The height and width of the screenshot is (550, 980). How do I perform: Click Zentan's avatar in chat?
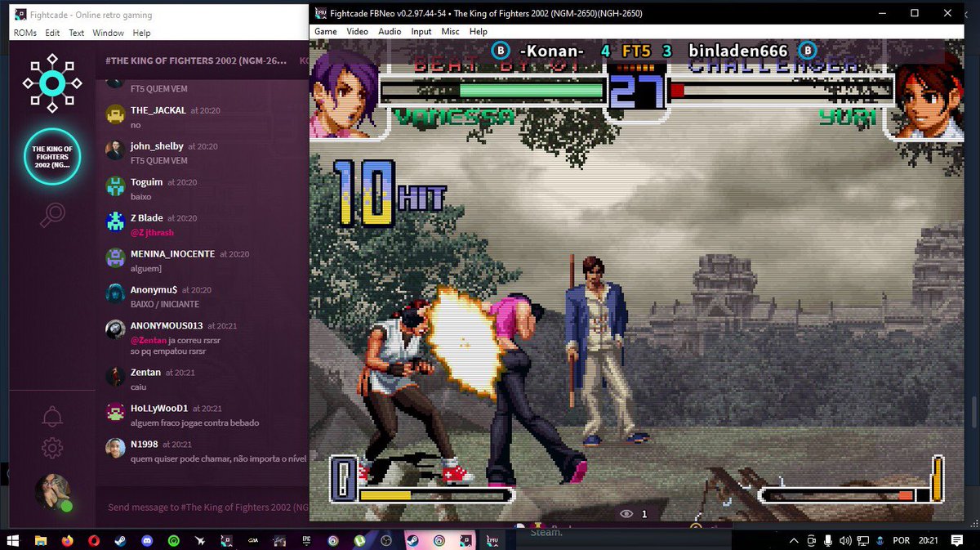pyautogui.click(x=115, y=377)
